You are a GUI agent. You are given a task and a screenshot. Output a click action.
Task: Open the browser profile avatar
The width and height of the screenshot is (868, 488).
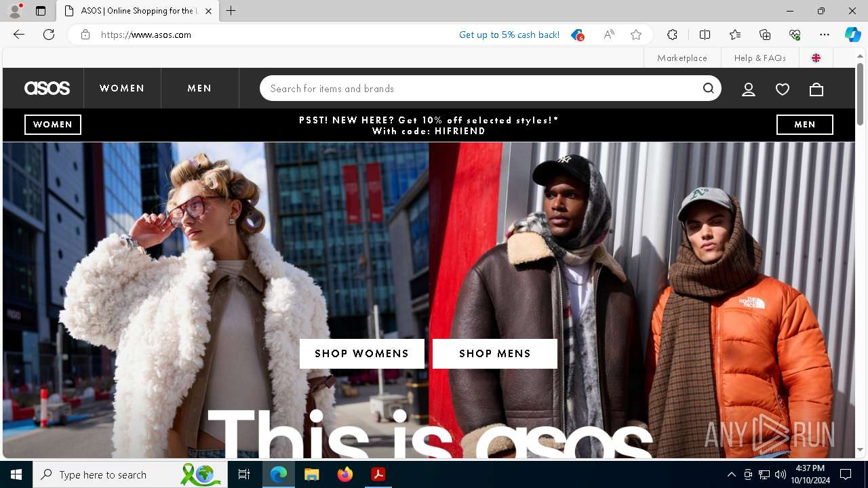(x=15, y=11)
